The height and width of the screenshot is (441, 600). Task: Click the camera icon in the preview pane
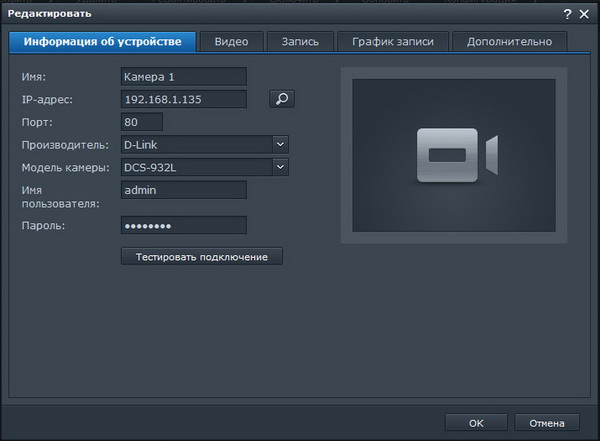[x=456, y=154]
